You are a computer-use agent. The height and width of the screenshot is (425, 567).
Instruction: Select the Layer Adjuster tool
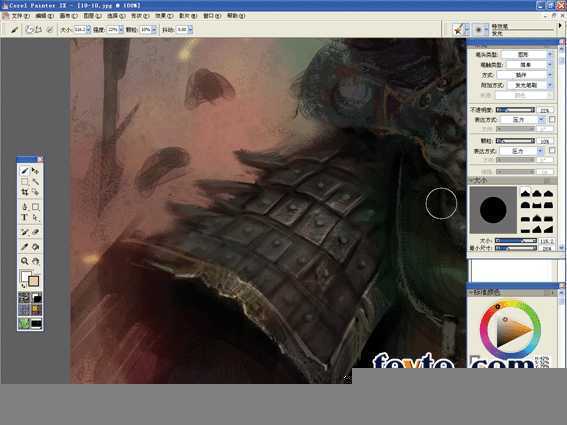(35, 171)
